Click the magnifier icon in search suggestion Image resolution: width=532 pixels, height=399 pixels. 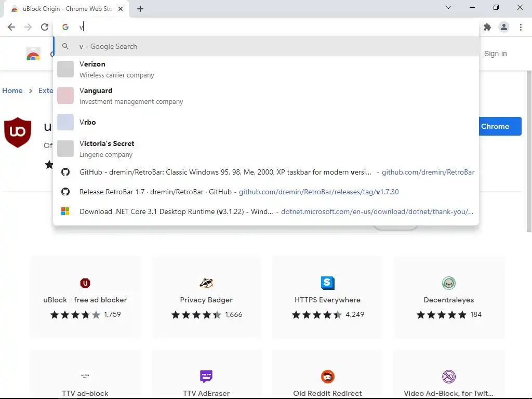click(65, 46)
